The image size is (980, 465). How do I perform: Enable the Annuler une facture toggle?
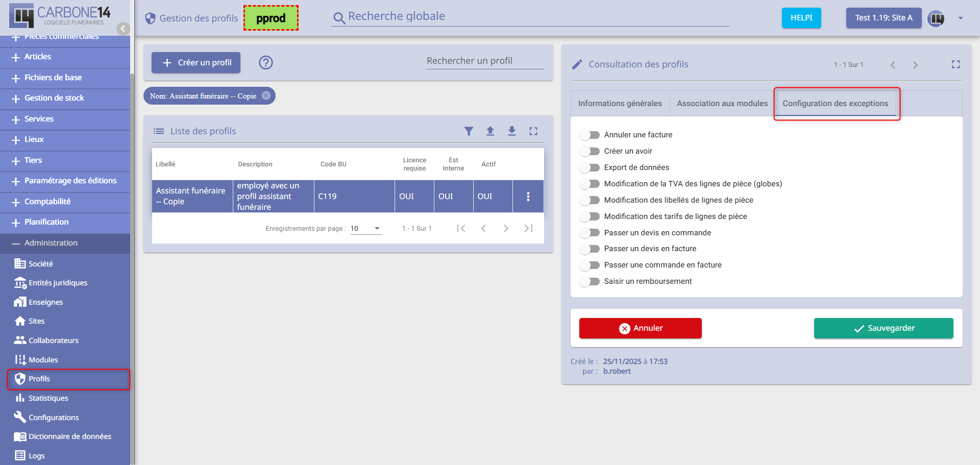[590, 135]
